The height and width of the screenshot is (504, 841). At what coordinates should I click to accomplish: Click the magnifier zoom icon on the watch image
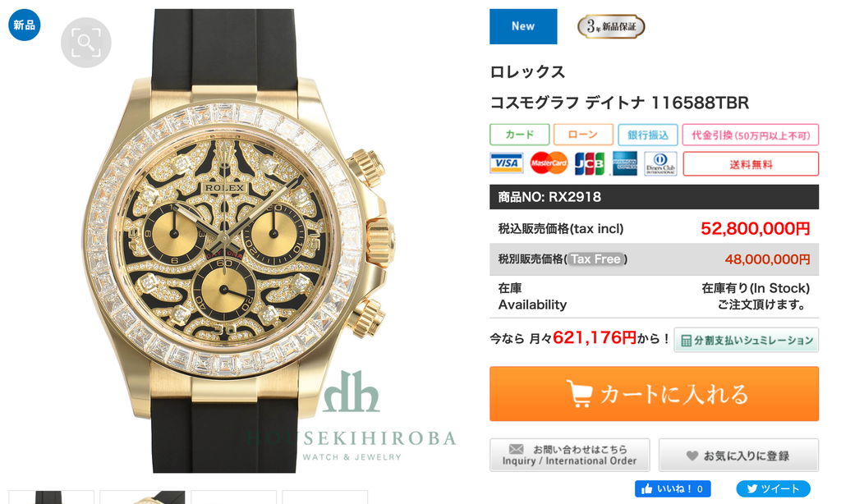(85, 43)
